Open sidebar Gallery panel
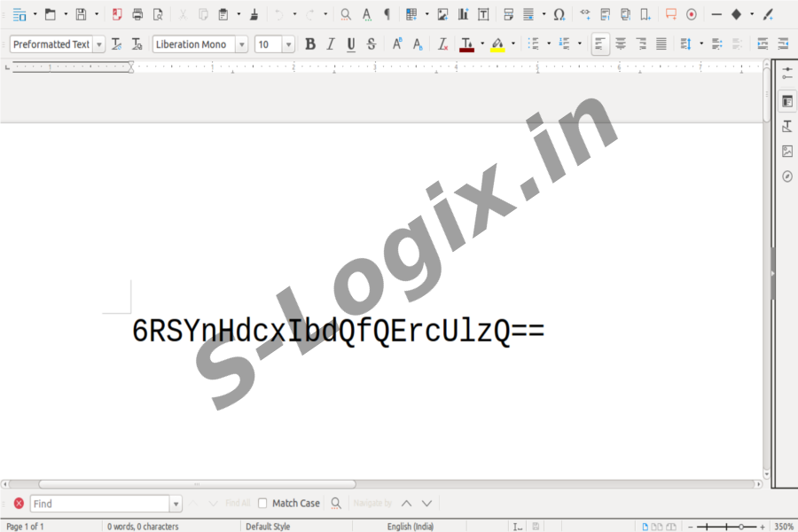798x532 pixels. click(787, 152)
